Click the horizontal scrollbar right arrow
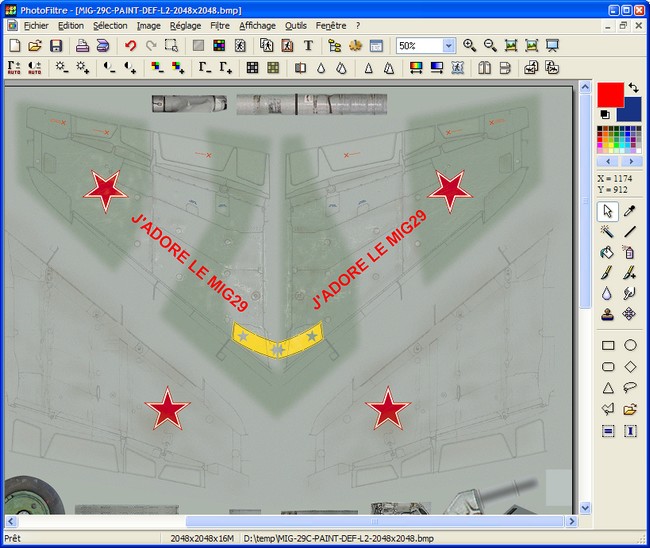Image resolution: width=650 pixels, height=548 pixels. [572, 521]
